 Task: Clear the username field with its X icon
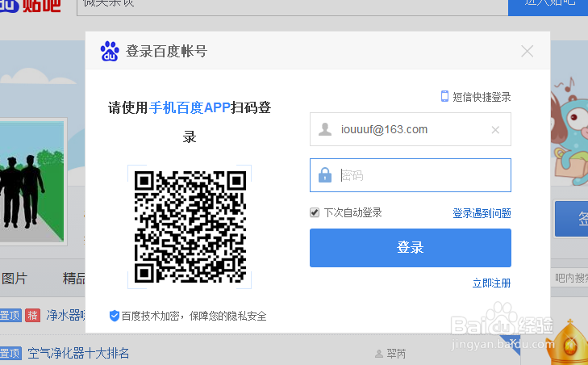pos(495,130)
